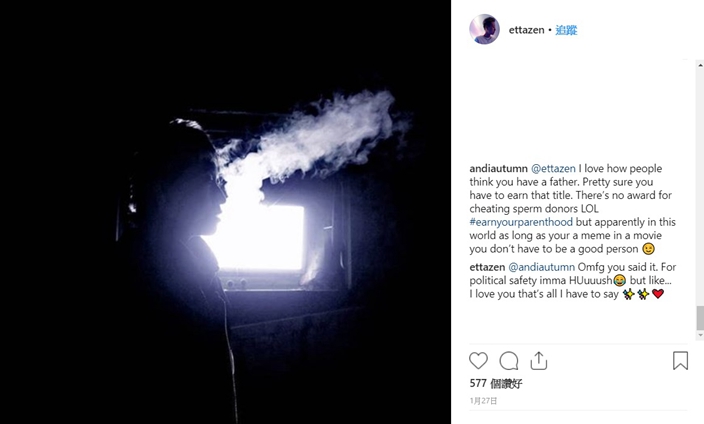The height and width of the screenshot is (424, 704).
Task: Open ettazen's profile picture
Action: 484,30
